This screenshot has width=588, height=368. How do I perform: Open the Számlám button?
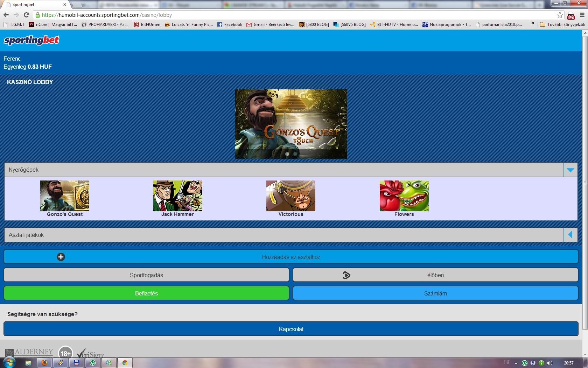[x=435, y=293]
